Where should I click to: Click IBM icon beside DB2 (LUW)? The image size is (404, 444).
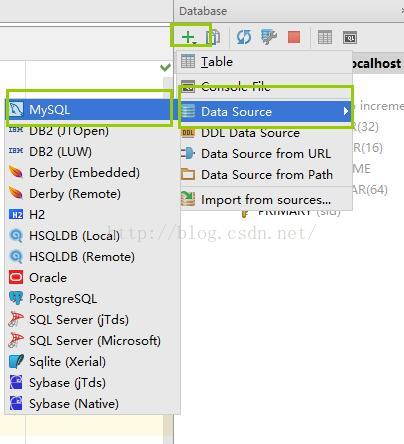coord(16,151)
